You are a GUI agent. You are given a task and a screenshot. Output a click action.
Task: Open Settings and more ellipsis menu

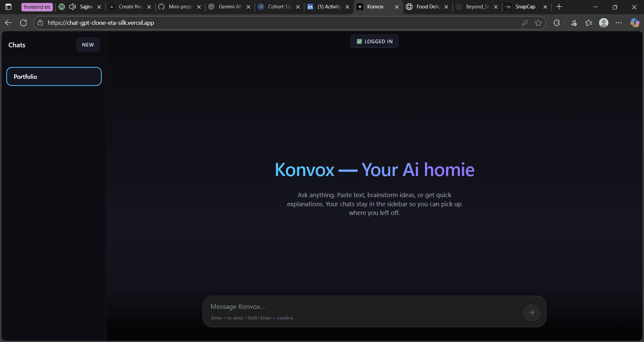[x=619, y=23]
